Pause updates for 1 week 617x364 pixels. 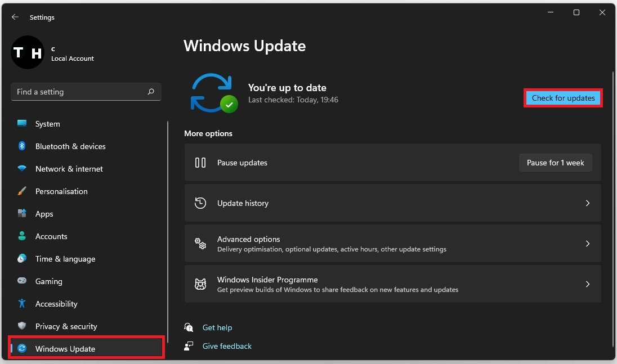(555, 163)
